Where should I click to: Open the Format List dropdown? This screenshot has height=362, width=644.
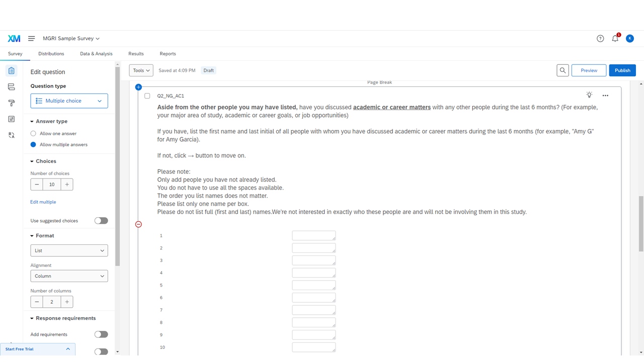tap(69, 250)
